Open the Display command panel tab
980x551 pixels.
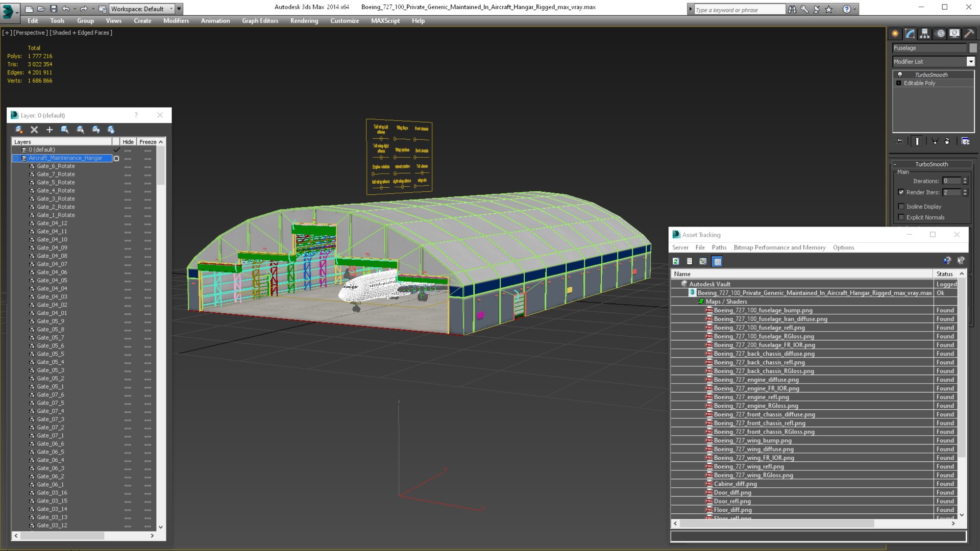click(954, 34)
